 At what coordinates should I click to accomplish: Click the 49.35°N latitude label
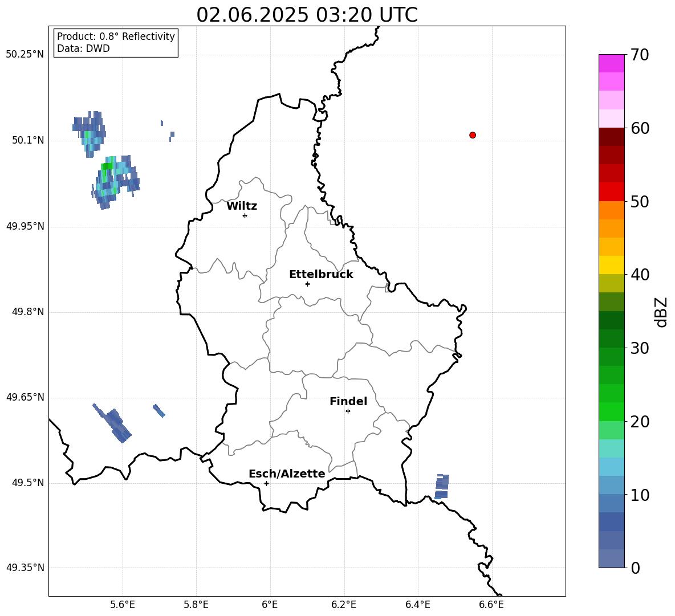tap(25, 568)
